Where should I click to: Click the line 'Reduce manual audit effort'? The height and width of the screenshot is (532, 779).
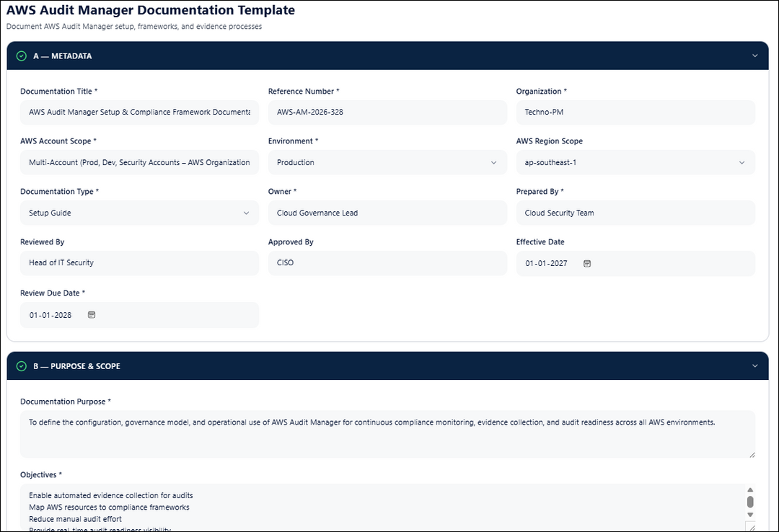[75, 519]
